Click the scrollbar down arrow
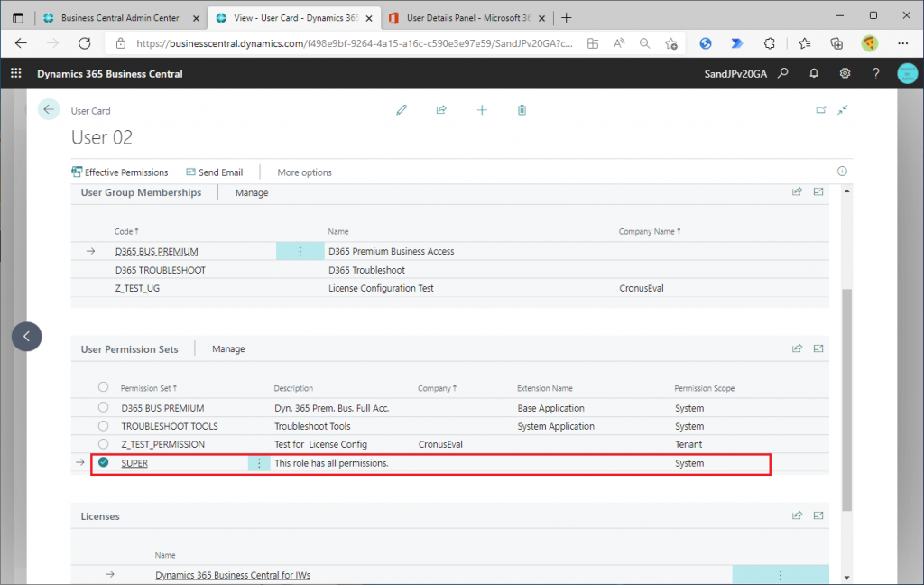 coord(846,578)
